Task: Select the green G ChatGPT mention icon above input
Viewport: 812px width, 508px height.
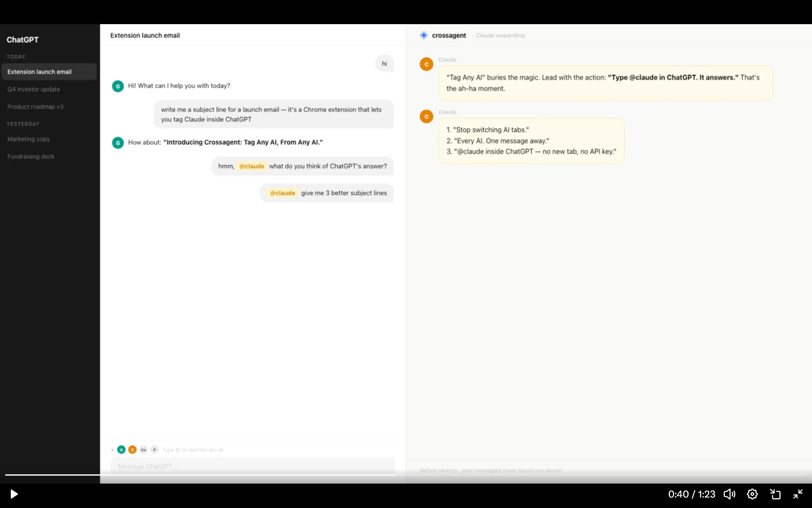Action: point(121,450)
